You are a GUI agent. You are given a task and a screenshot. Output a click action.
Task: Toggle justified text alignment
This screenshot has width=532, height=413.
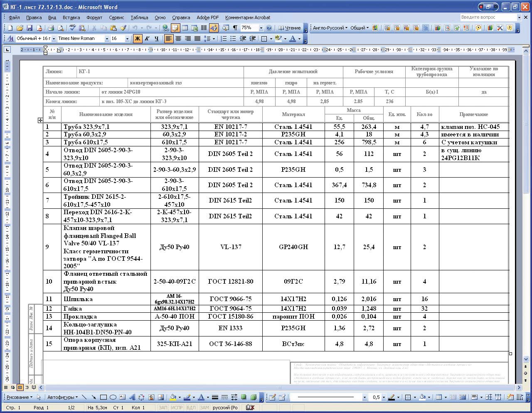click(197, 39)
